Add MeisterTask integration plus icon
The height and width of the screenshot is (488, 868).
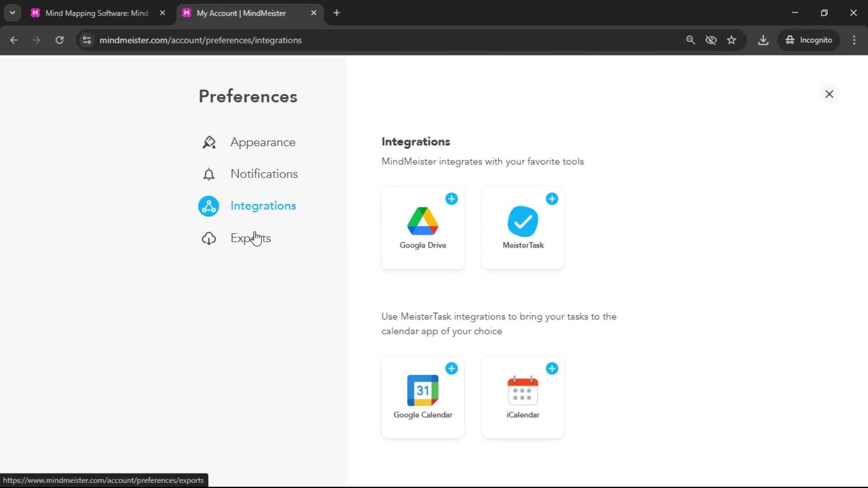click(552, 199)
